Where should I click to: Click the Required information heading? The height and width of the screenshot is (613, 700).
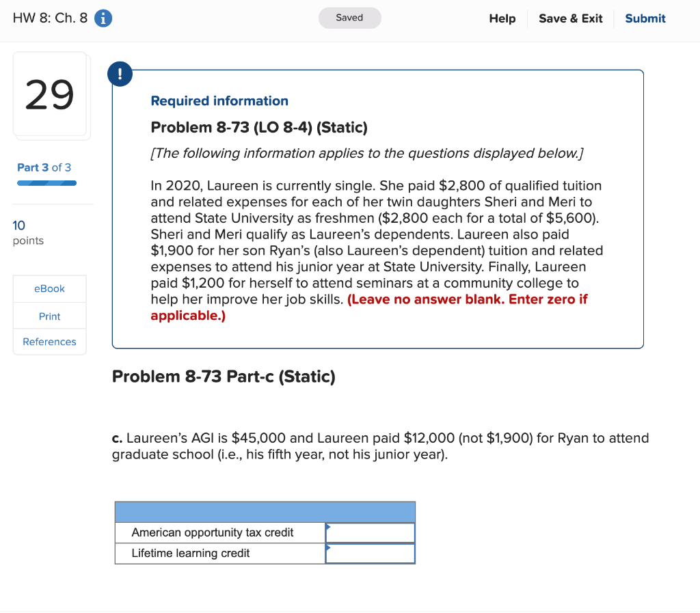[x=219, y=100]
